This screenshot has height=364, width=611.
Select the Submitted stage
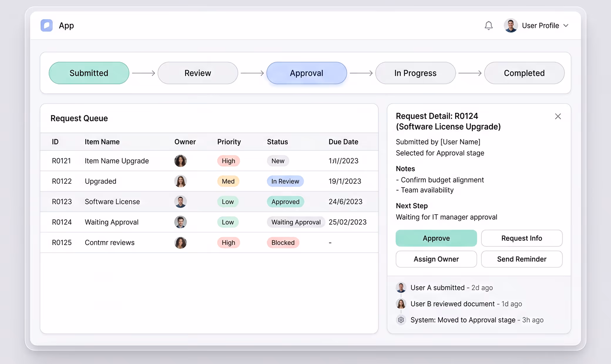click(x=89, y=73)
